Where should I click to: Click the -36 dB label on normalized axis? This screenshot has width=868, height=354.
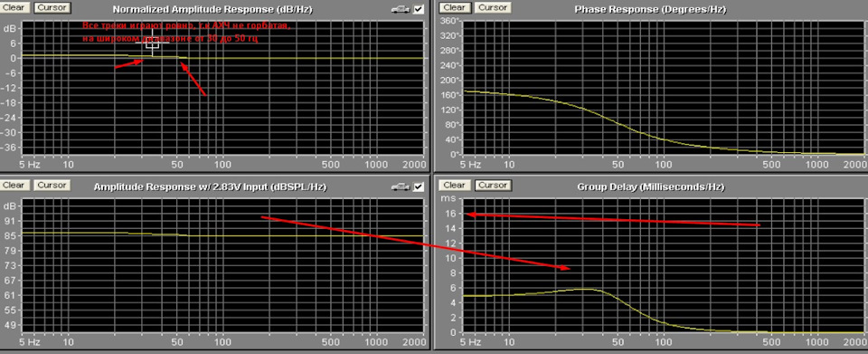tap(9, 148)
